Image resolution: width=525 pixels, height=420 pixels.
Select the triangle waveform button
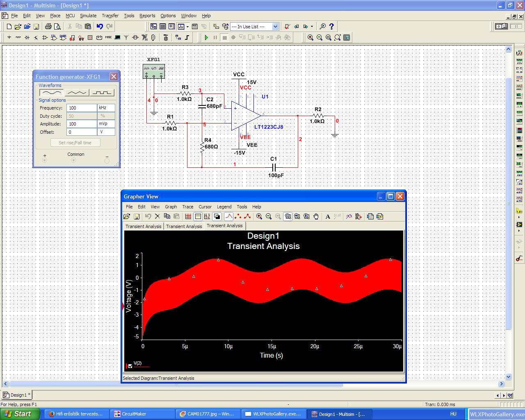[x=77, y=92]
